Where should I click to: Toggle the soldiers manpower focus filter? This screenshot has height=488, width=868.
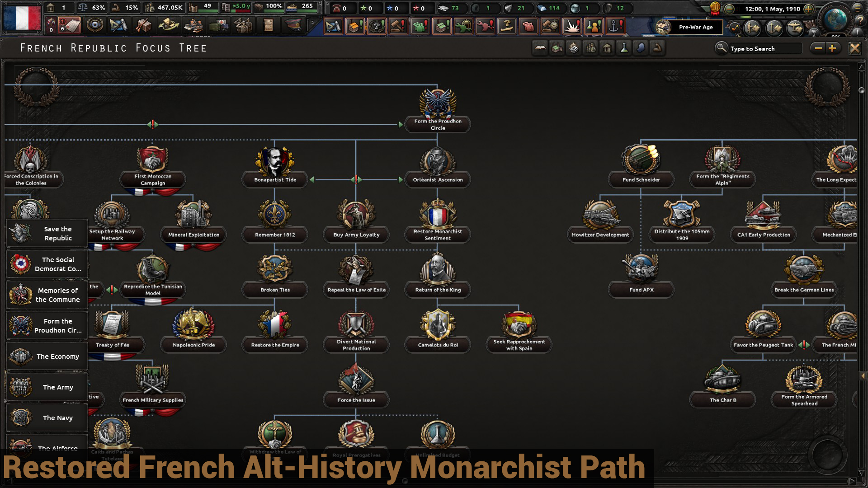tap(590, 47)
